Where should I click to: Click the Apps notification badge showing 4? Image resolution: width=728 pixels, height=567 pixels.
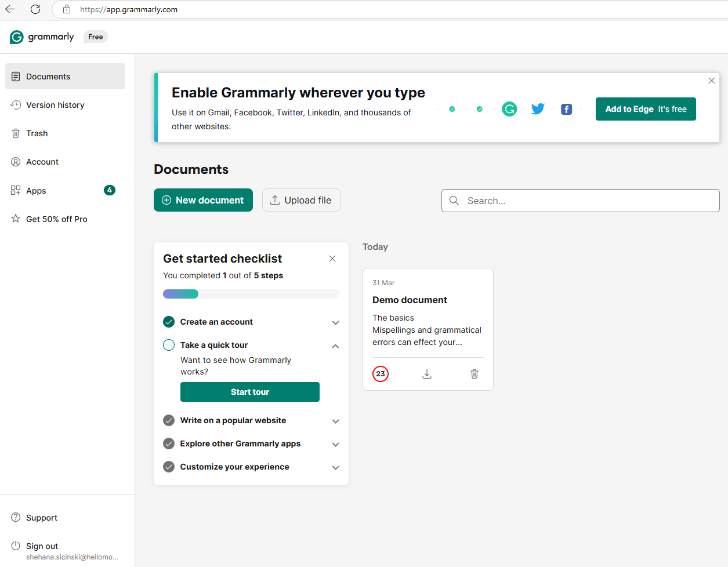pos(109,190)
